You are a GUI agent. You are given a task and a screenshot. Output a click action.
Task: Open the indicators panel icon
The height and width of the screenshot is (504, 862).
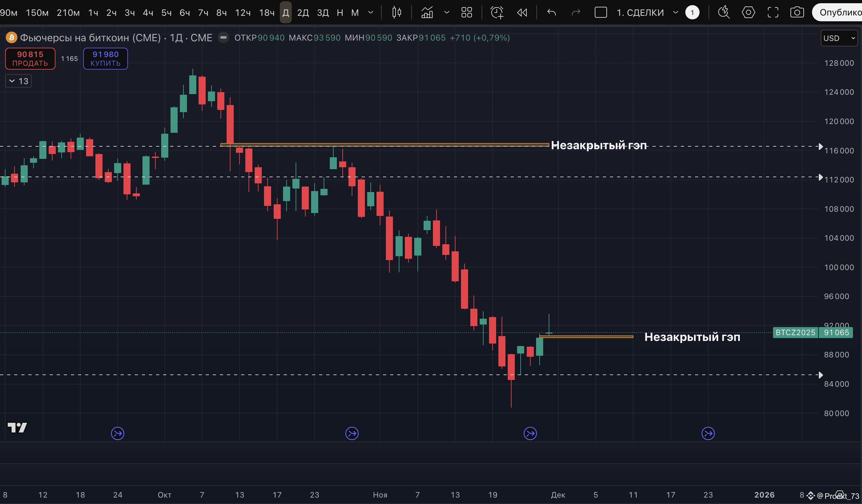[427, 13]
